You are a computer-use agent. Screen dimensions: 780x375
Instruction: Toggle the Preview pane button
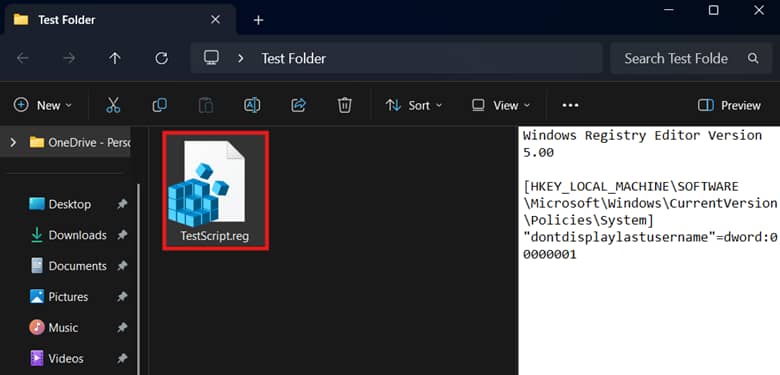729,105
